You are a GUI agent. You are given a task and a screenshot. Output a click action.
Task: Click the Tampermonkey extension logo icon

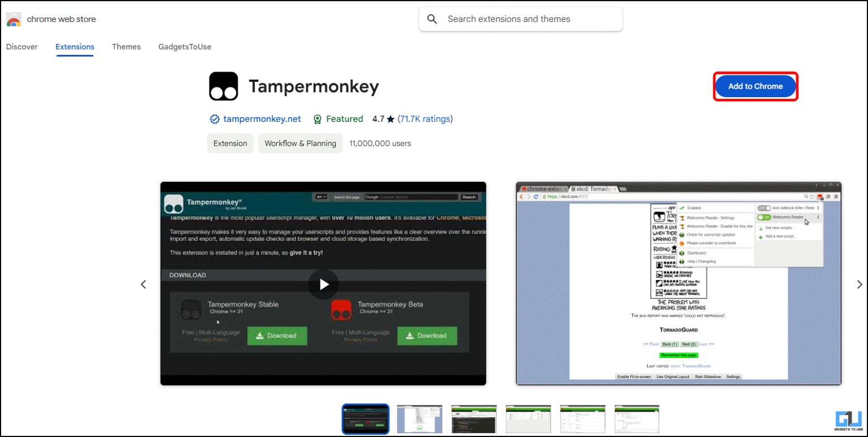tap(223, 86)
